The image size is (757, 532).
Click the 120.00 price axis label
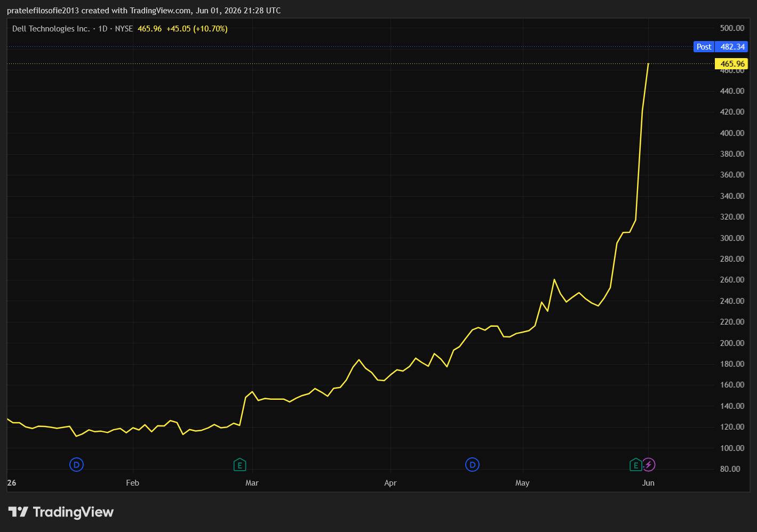pos(732,427)
